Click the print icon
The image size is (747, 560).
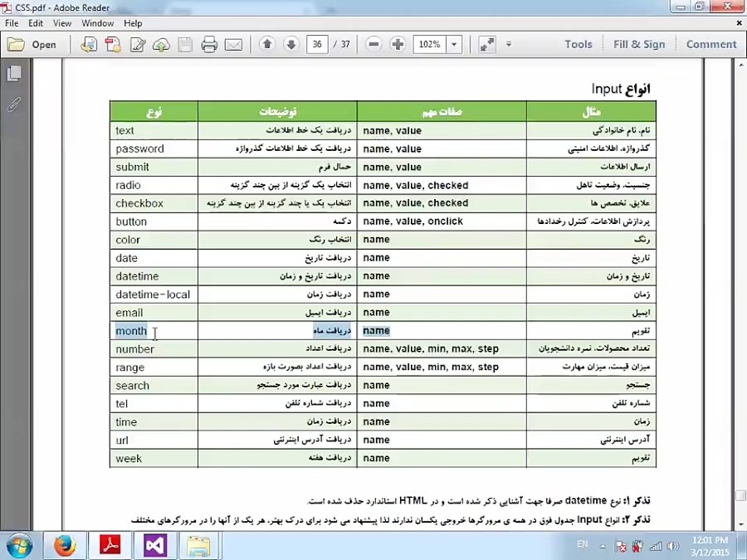coord(209,45)
